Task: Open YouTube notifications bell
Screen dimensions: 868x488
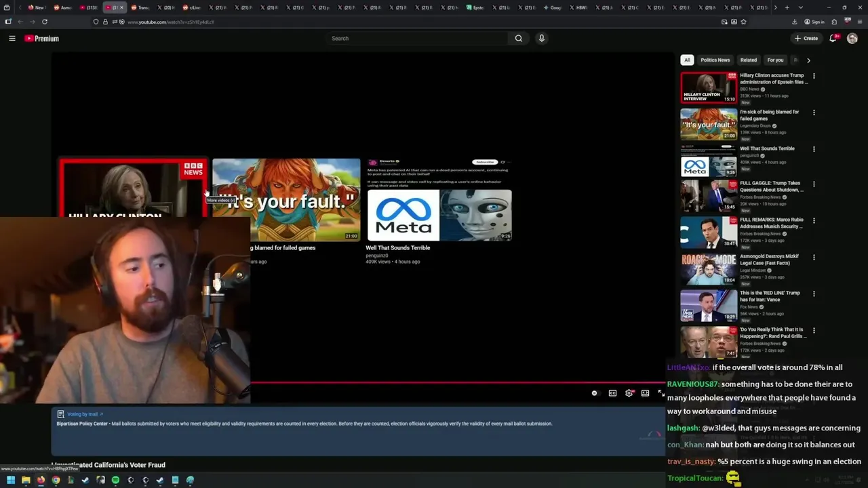Action: point(833,39)
